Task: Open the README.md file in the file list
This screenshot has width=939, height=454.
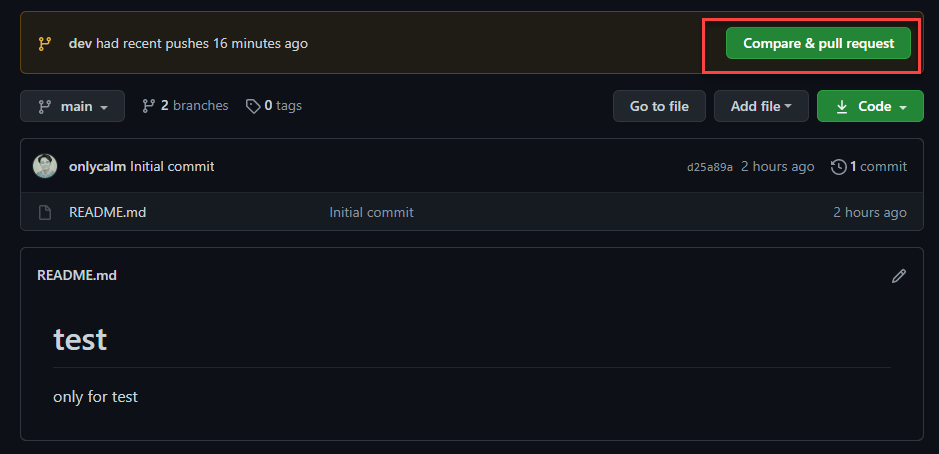Action: click(x=108, y=212)
